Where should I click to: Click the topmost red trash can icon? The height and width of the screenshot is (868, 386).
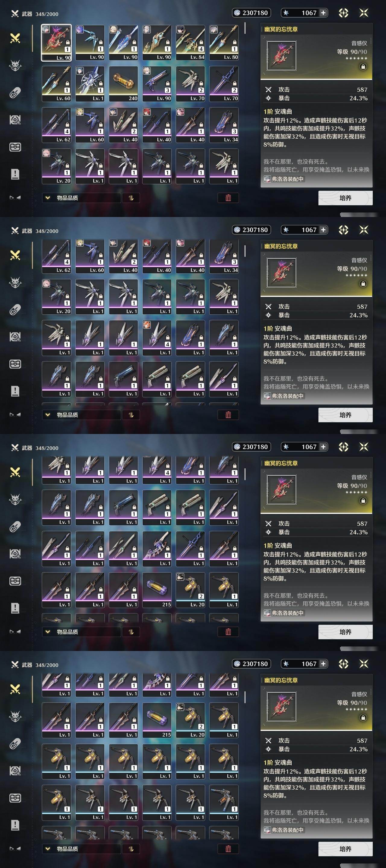click(x=228, y=198)
